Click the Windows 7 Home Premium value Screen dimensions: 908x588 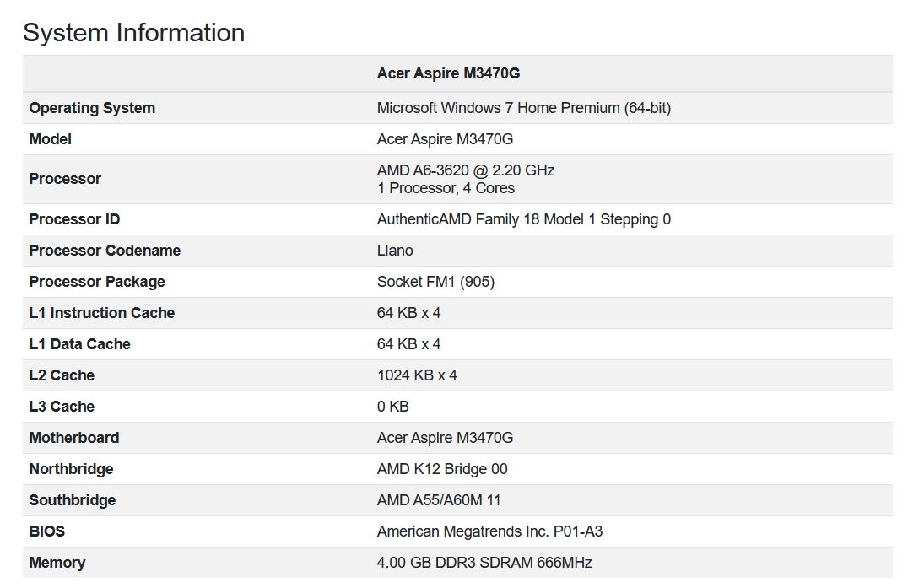(523, 108)
